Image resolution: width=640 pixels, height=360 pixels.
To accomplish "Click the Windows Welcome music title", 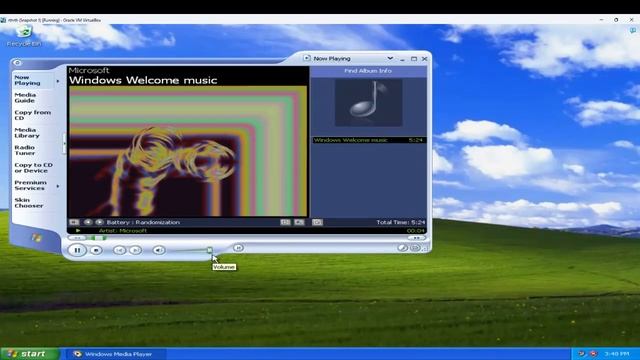I will [x=143, y=80].
